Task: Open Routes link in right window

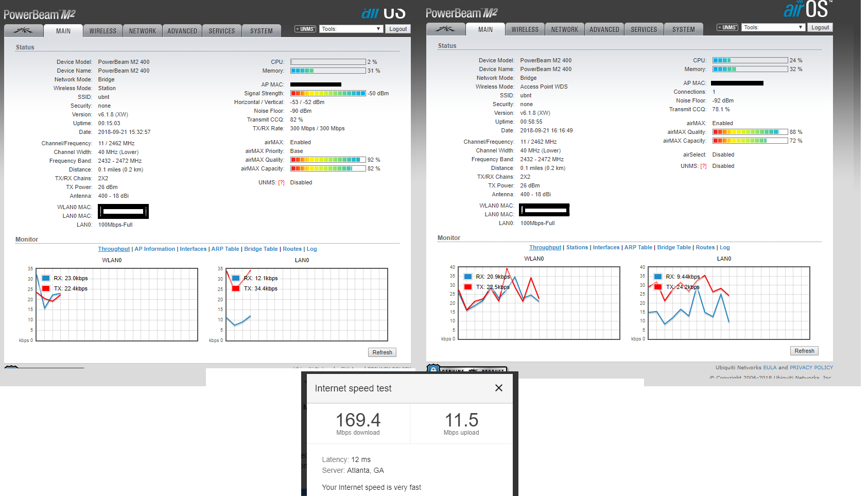Action: pos(705,247)
